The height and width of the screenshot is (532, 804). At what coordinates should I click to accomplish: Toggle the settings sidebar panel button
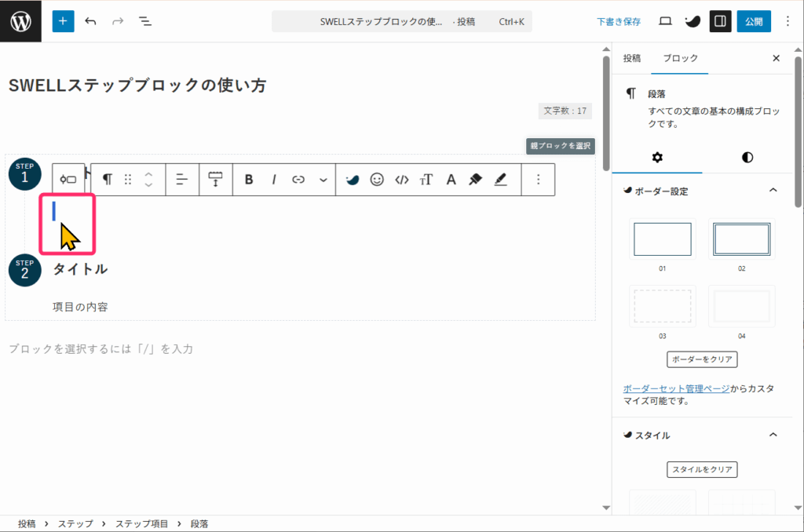(x=720, y=21)
